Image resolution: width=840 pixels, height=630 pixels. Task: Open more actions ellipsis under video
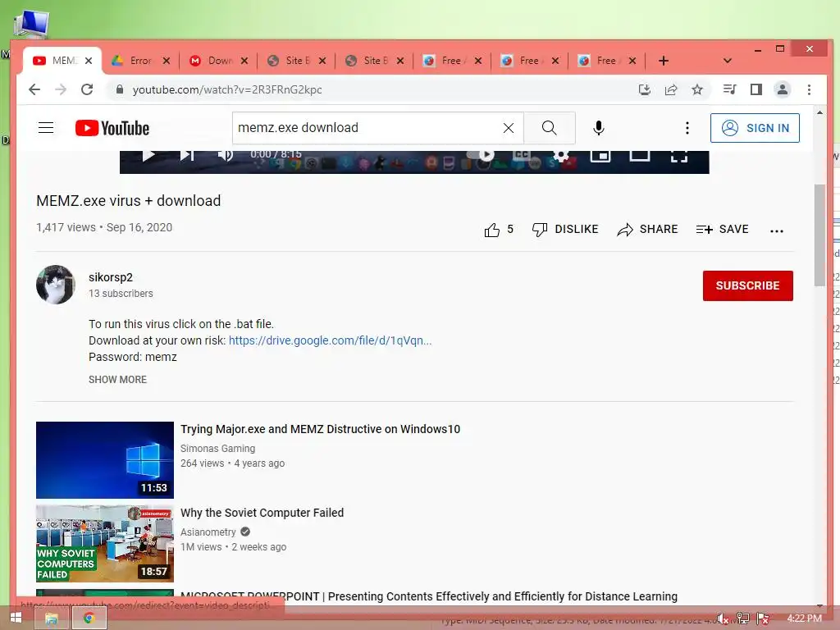(x=777, y=231)
